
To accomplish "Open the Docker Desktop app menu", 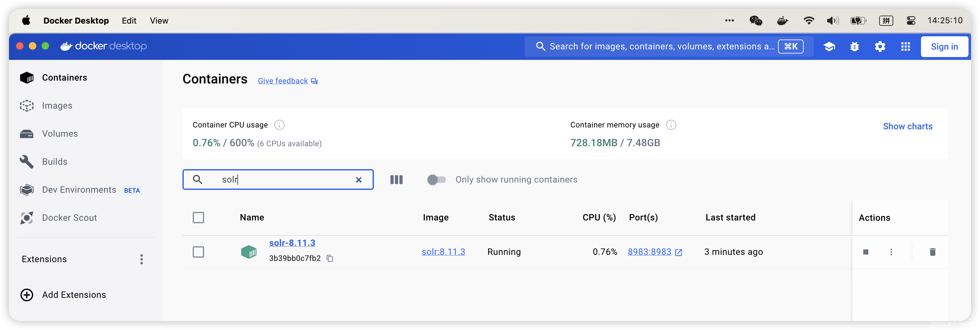I will coord(76,20).
